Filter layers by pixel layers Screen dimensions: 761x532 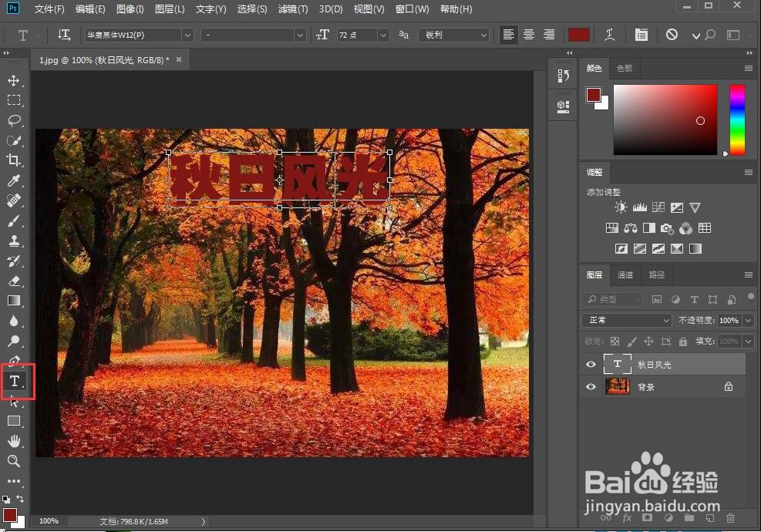tap(657, 299)
